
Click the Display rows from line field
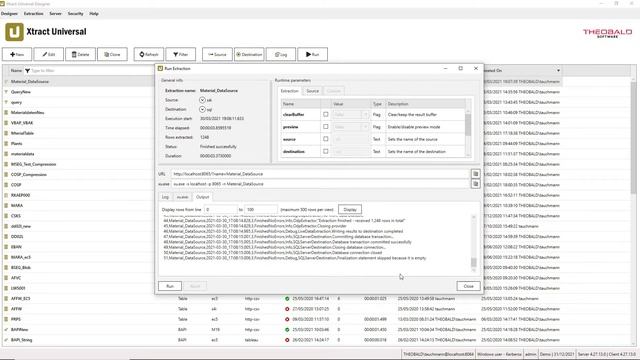coord(220,209)
